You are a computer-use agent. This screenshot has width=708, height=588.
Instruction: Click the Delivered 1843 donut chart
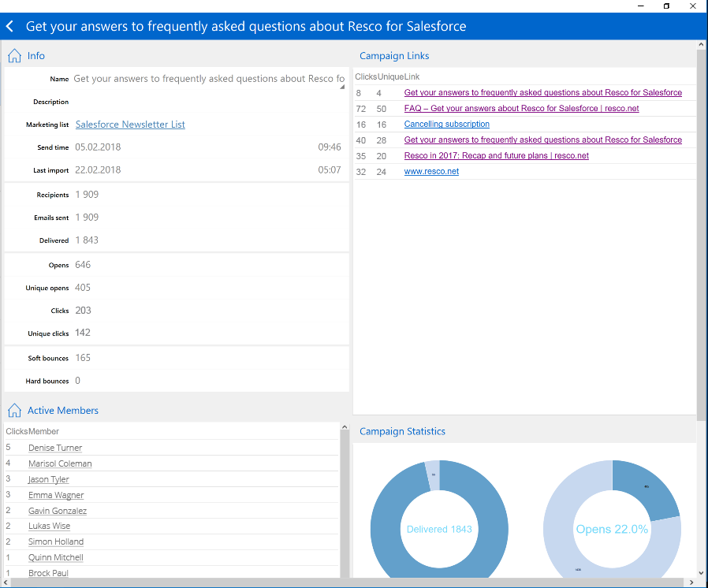point(439,519)
